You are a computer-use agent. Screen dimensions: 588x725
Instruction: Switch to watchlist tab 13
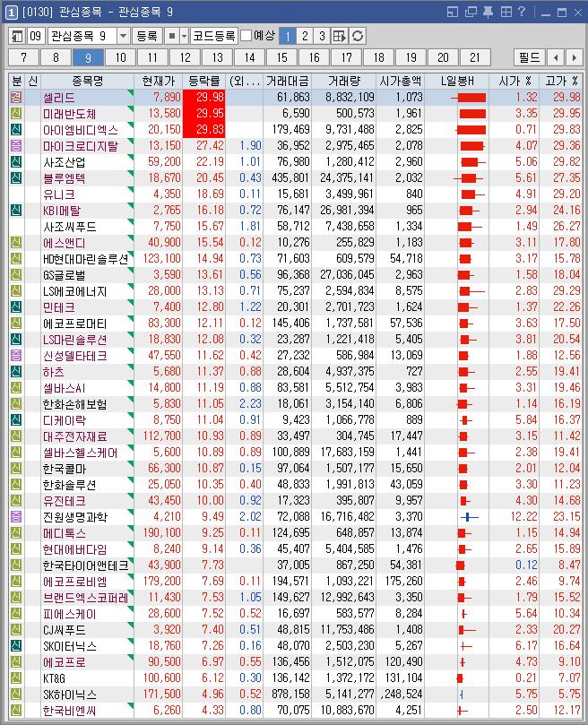point(218,57)
